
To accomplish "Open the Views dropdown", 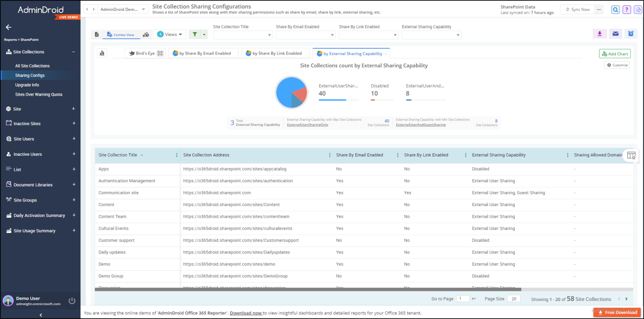I will pyautogui.click(x=170, y=34).
